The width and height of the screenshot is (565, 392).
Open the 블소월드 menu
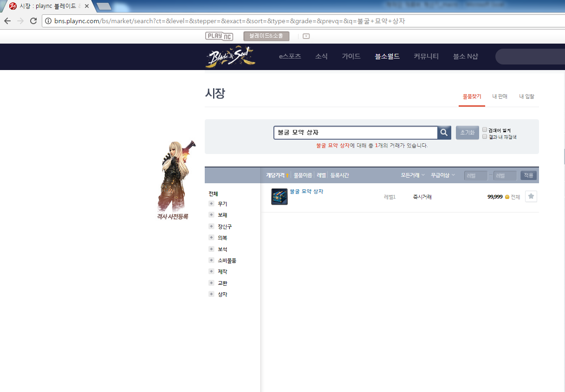pyautogui.click(x=387, y=56)
